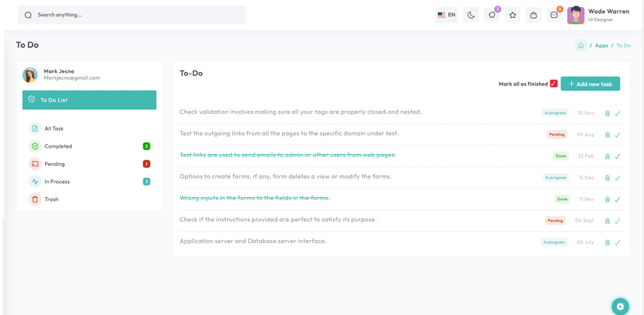Check the Mark all as finished checkbox
This screenshot has width=644, height=315.
point(554,83)
